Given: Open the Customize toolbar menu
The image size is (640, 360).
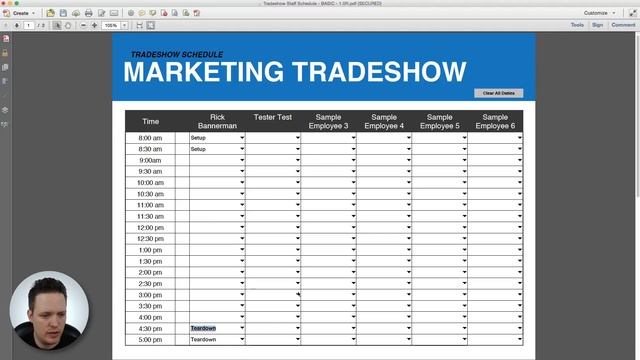Looking at the screenshot, I should [599, 13].
